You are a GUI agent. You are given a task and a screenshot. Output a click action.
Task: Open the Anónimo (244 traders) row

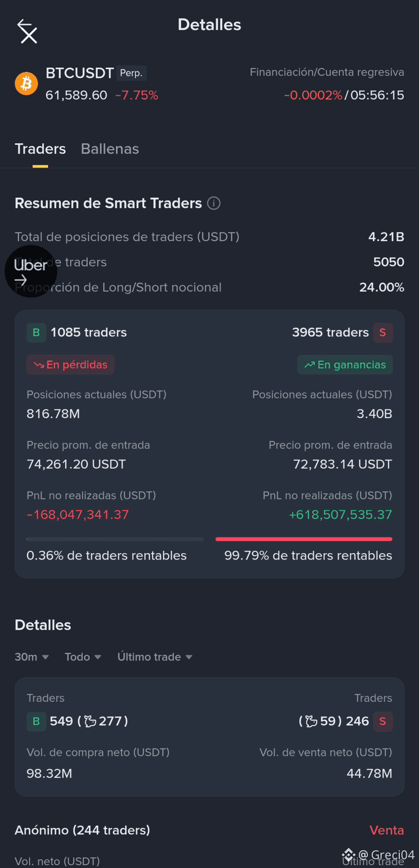tap(209, 830)
